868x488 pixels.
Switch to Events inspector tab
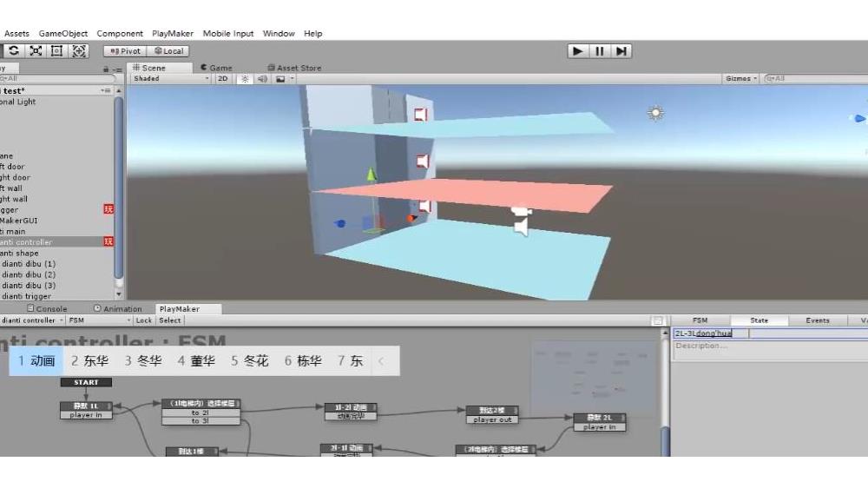(818, 320)
